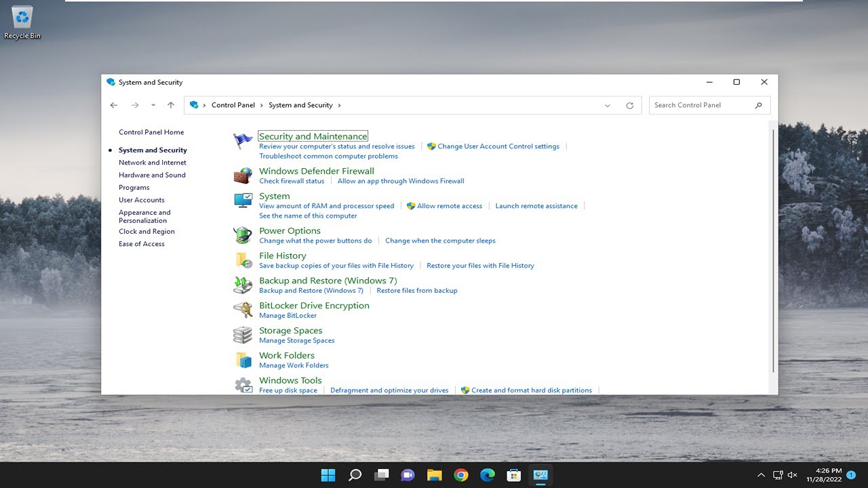This screenshot has height=488, width=868.
Task: Refresh the Control Panel view
Action: click(629, 105)
